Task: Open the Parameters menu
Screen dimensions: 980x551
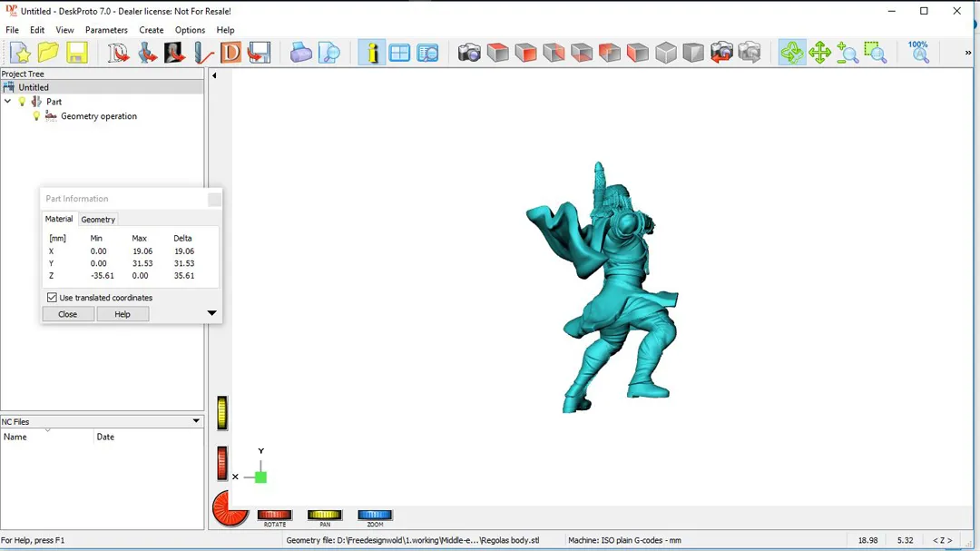Action: tap(106, 30)
